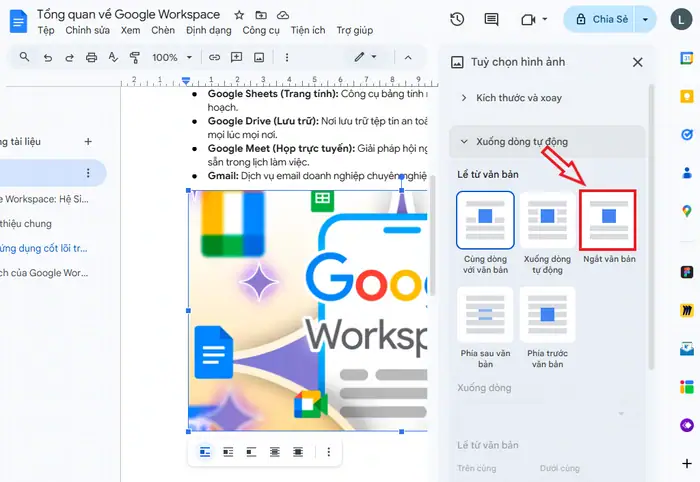
Task: Open version history clock icon
Action: coord(457,19)
